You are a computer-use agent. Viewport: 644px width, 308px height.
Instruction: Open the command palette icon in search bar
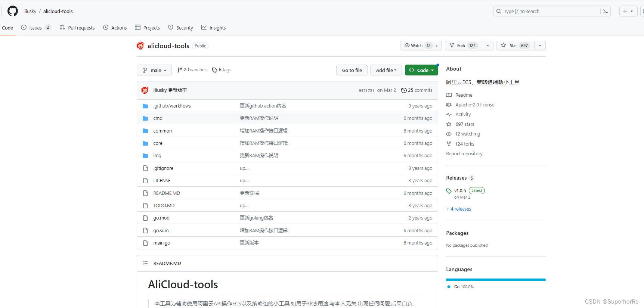tap(605, 11)
